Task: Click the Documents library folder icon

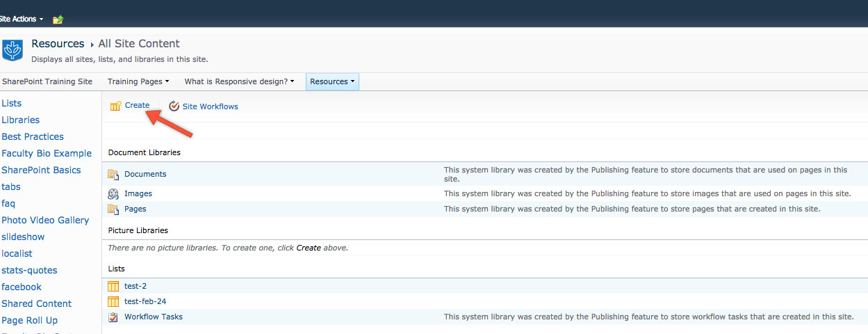Action: click(x=113, y=174)
